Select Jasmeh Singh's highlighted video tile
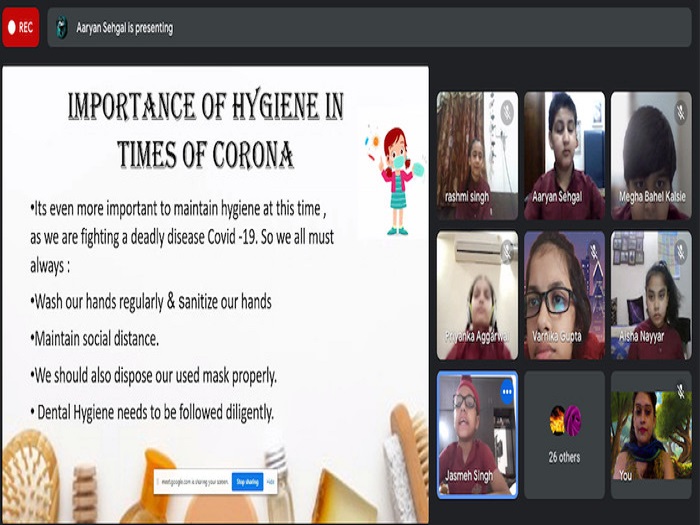 click(x=477, y=434)
